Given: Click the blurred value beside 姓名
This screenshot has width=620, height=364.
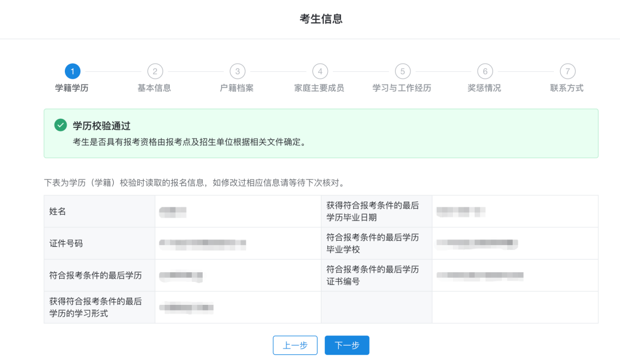Looking at the screenshot, I should tap(173, 212).
